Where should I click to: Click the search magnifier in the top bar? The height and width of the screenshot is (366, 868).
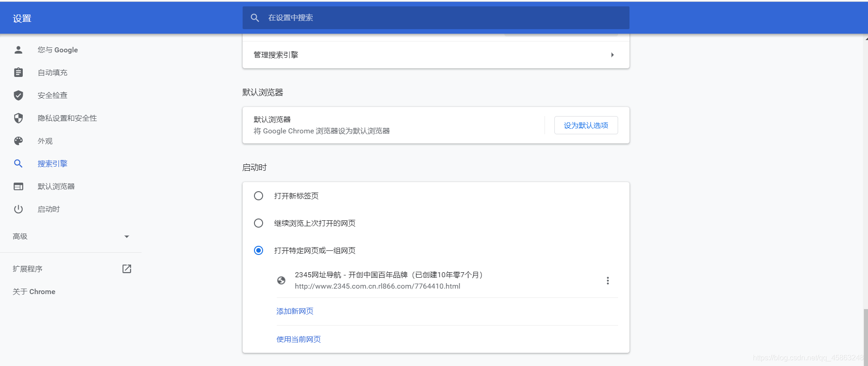(x=255, y=18)
